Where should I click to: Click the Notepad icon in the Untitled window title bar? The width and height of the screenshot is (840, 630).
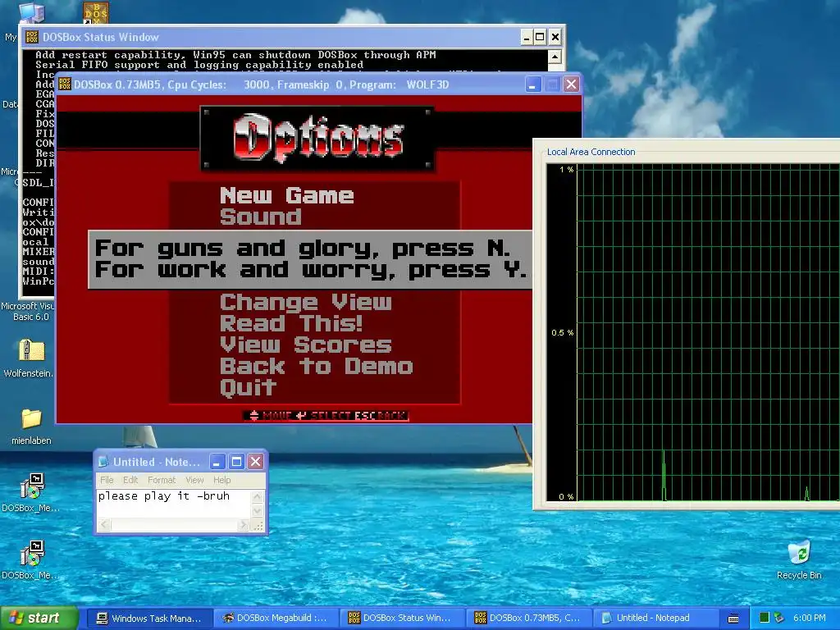(x=103, y=462)
